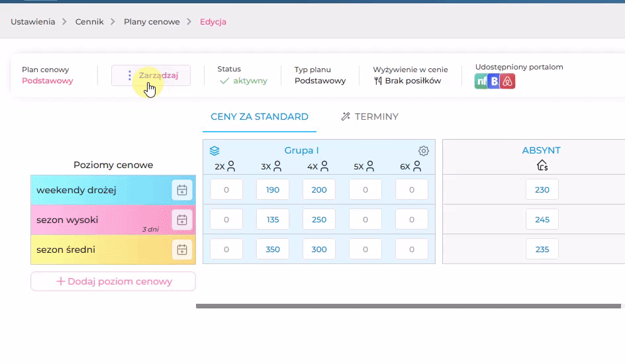Edit sezon średni 2X price field

pyautogui.click(x=226, y=250)
